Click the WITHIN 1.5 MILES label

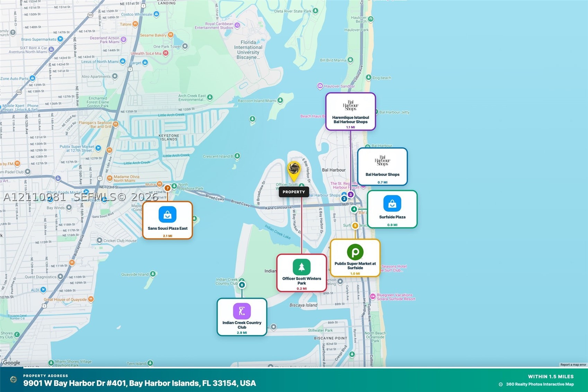click(551, 376)
